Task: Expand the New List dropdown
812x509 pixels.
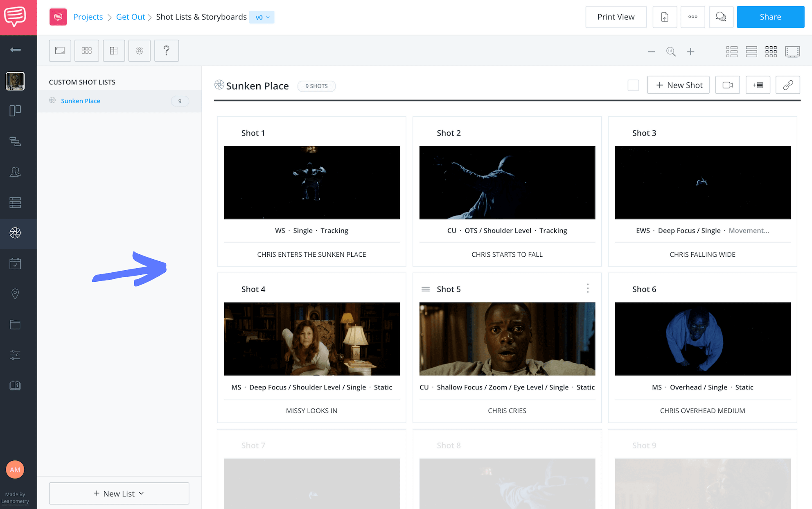Action: 119,493
